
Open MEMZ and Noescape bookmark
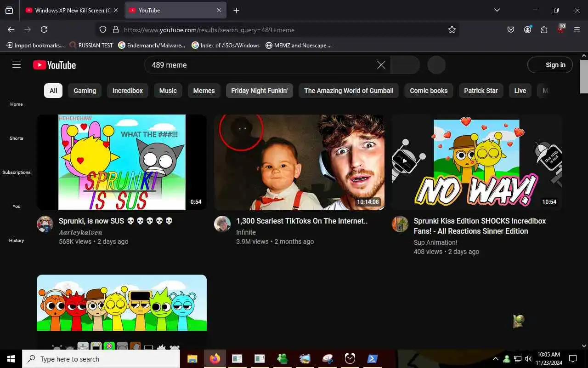click(299, 45)
